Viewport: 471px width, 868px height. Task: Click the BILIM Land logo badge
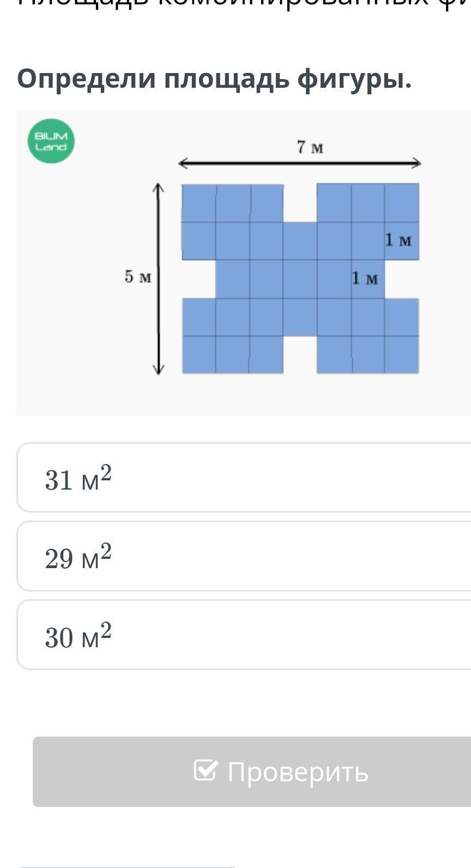[51, 141]
